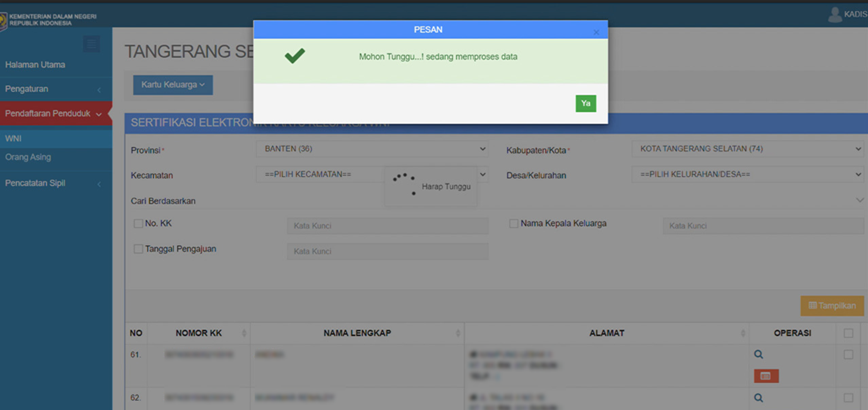Check the Nama Kepala Keluarga checkbox
Screen dimensions: 868x410
[514, 224]
